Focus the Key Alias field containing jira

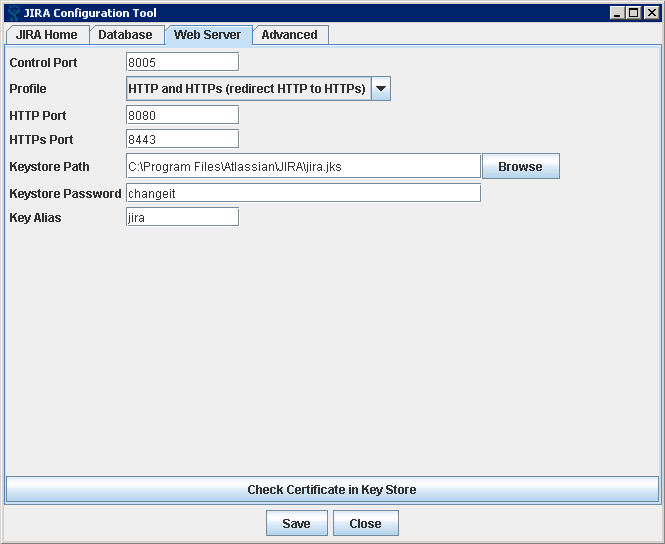coord(182,217)
